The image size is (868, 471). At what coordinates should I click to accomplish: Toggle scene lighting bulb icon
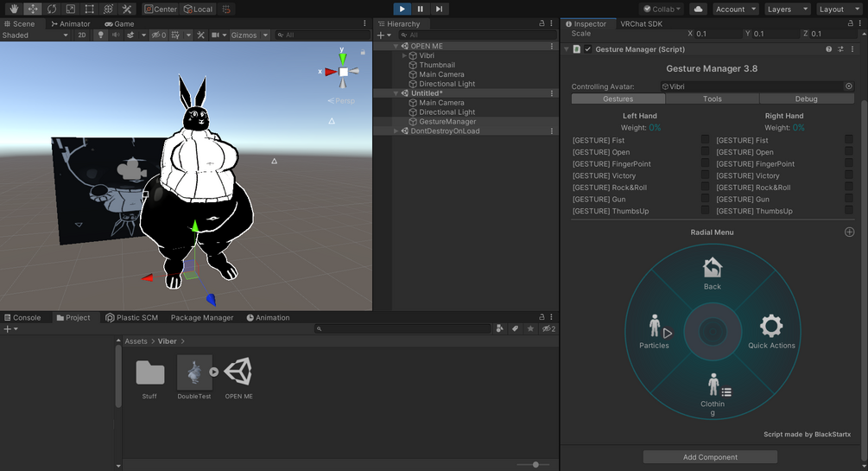pos(100,35)
